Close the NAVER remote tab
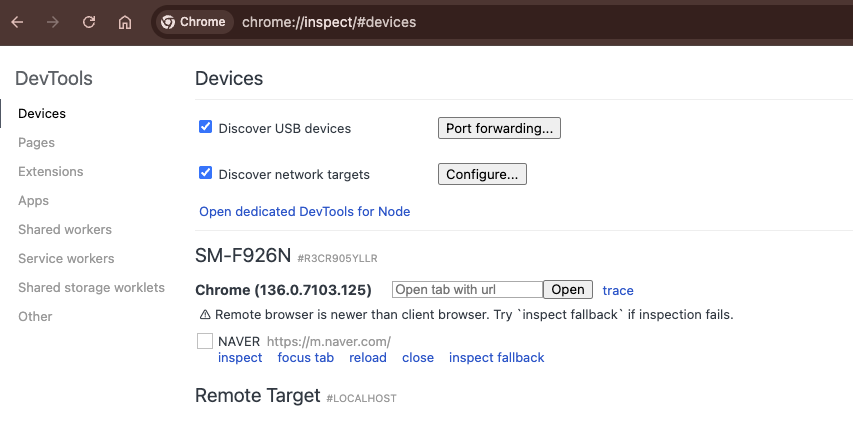Image resolution: width=853 pixels, height=439 pixels. coord(418,357)
